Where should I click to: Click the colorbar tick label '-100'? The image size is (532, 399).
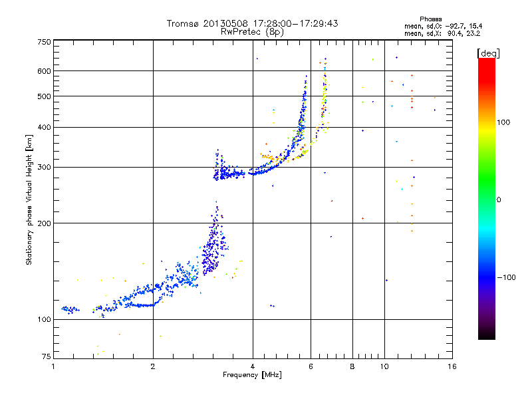click(x=506, y=277)
